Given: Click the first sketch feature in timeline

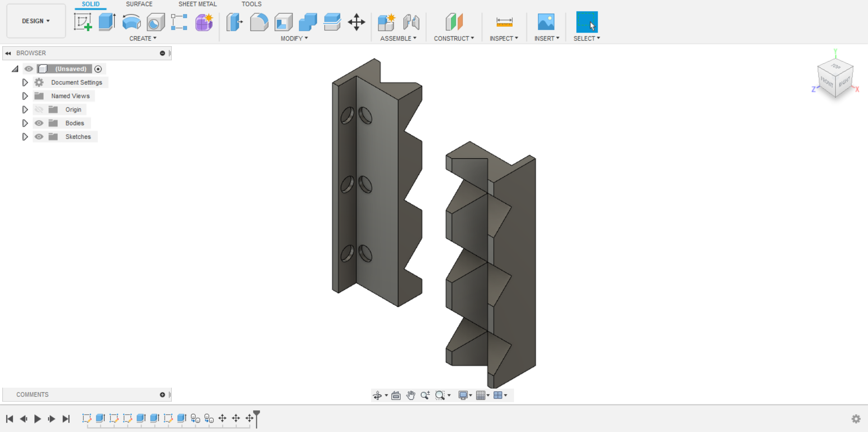Looking at the screenshot, I should 86,418.
